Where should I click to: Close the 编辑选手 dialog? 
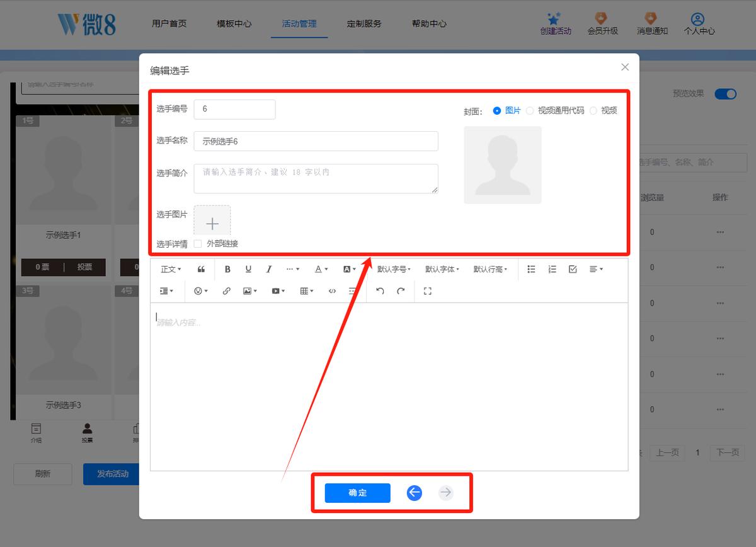[x=625, y=67]
